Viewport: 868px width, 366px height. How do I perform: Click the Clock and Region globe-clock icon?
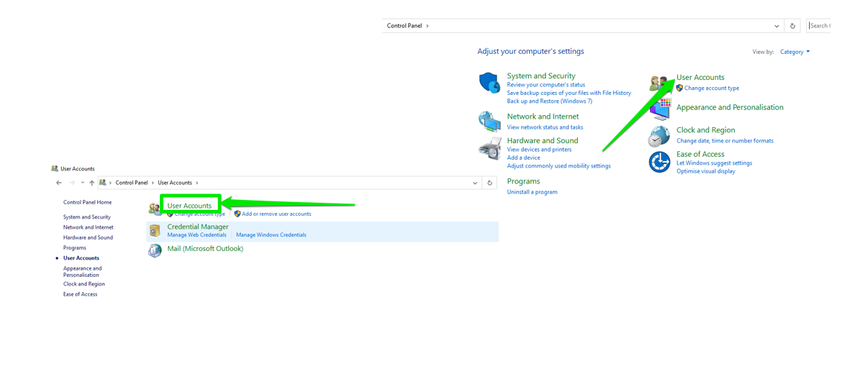point(659,136)
